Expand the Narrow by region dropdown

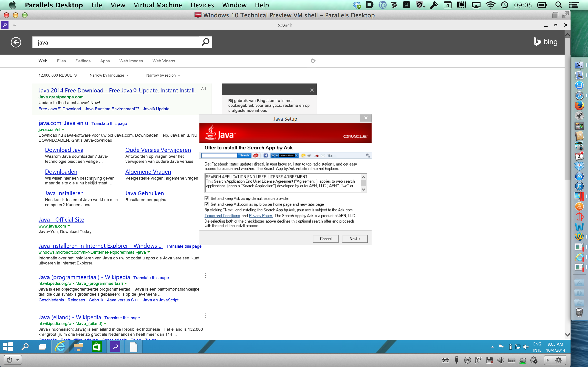coord(163,75)
